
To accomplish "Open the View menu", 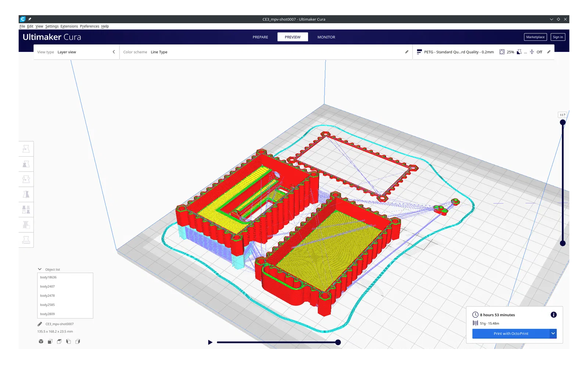I will [x=39, y=26].
